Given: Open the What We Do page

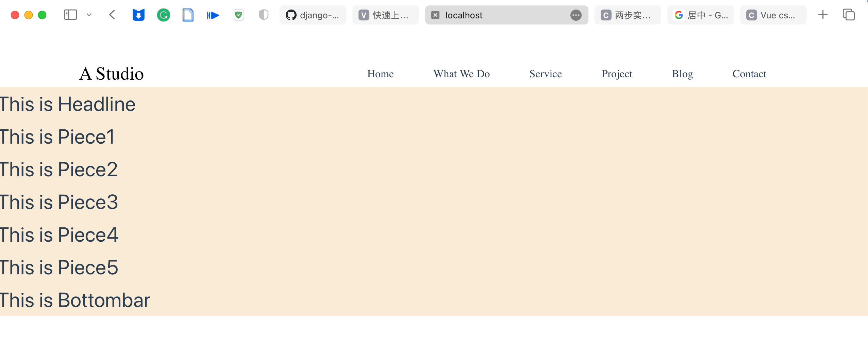Looking at the screenshot, I should (462, 74).
